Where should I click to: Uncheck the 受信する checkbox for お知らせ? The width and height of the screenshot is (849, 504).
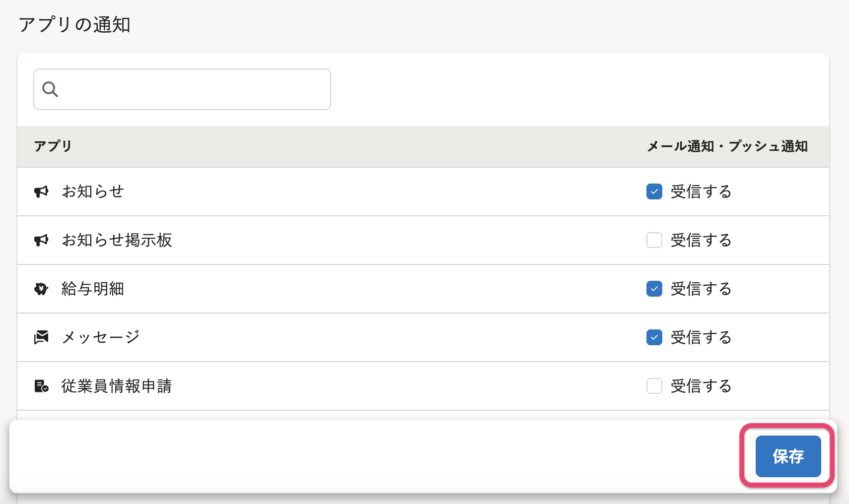click(654, 191)
